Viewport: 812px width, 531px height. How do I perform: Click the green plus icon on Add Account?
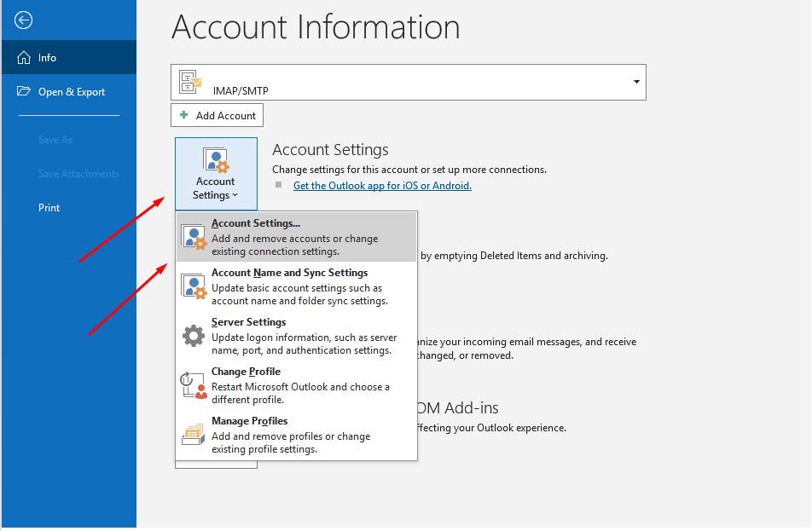[184, 115]
